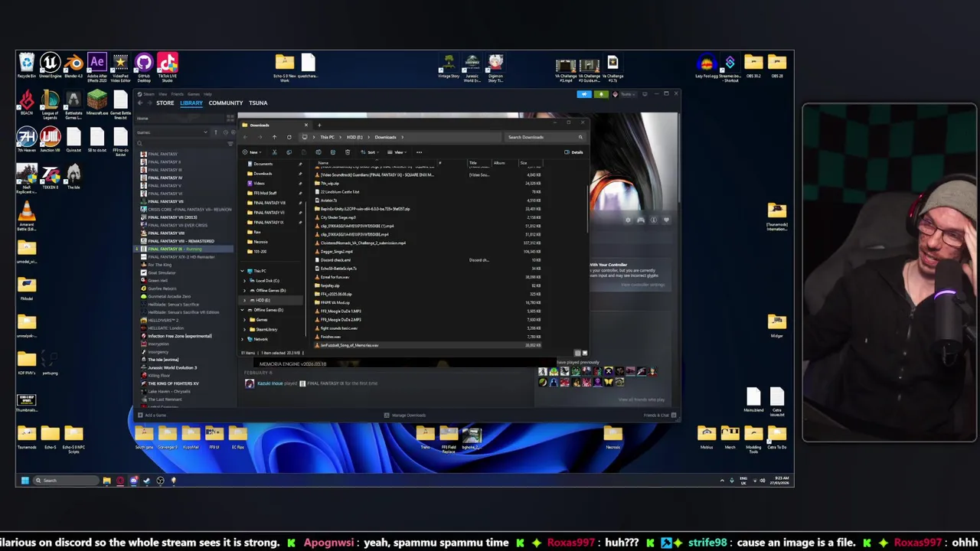Open the Tsuna account dropdown in the Steam title bar
The height and width of the screenshot is (551, 980).
click(627, 94)
